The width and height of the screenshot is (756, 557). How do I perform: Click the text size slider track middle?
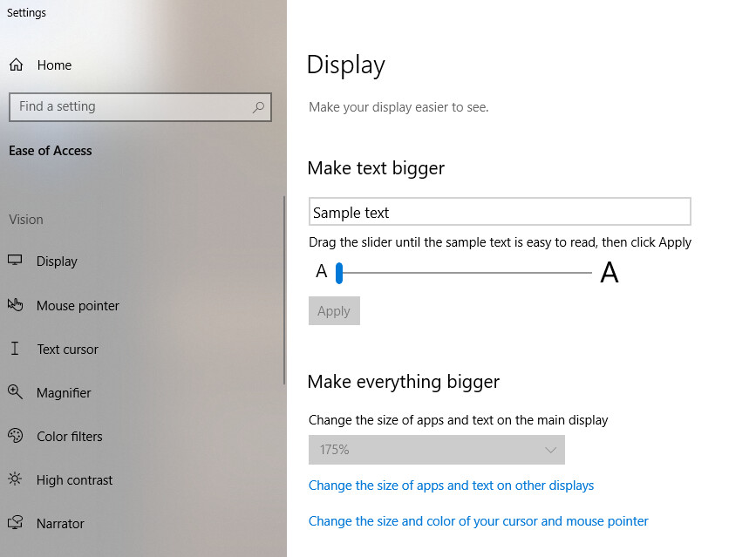467,273
